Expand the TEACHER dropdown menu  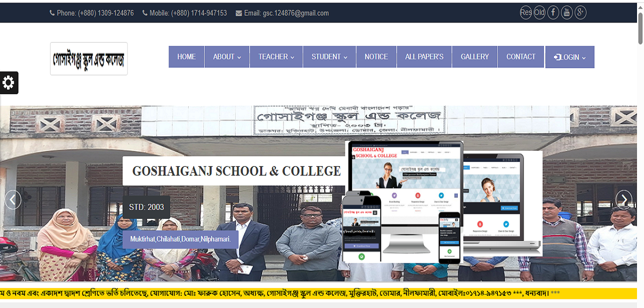click(x=276, y=57)
